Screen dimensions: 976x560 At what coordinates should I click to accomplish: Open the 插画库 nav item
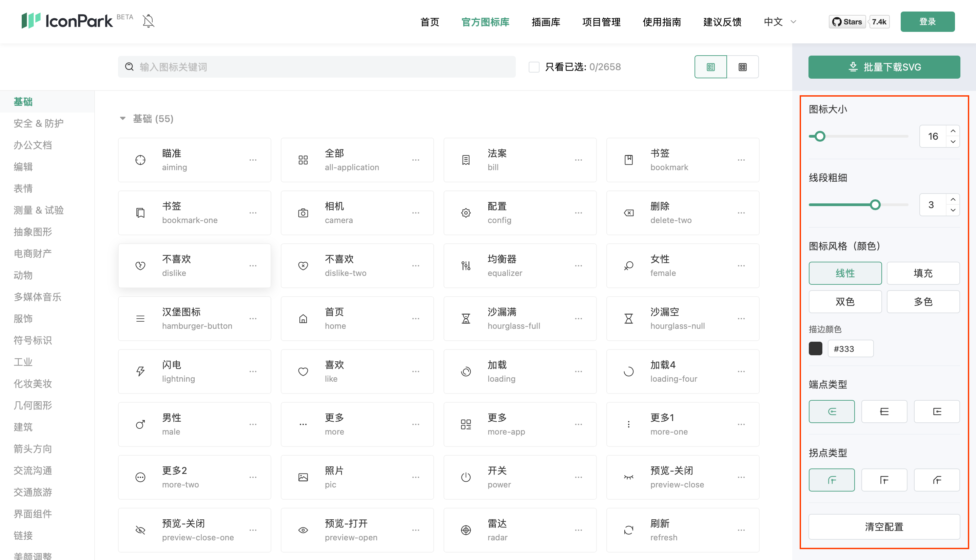click(546, 22)
